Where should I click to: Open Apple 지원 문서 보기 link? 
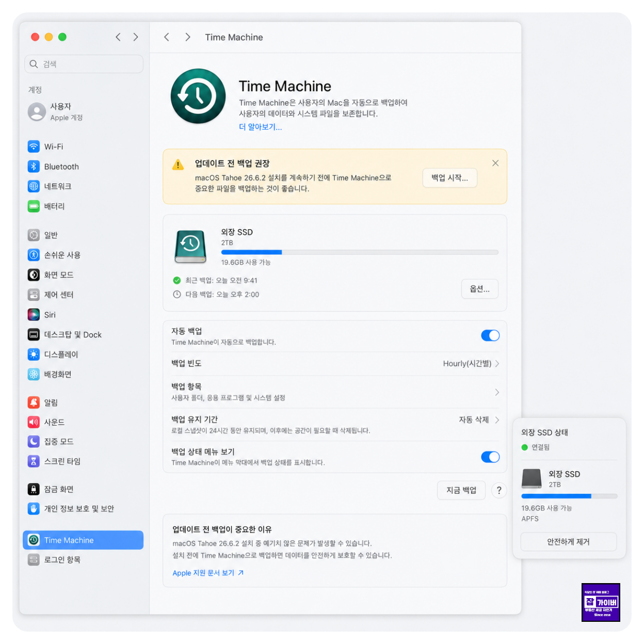pos(208,573)
